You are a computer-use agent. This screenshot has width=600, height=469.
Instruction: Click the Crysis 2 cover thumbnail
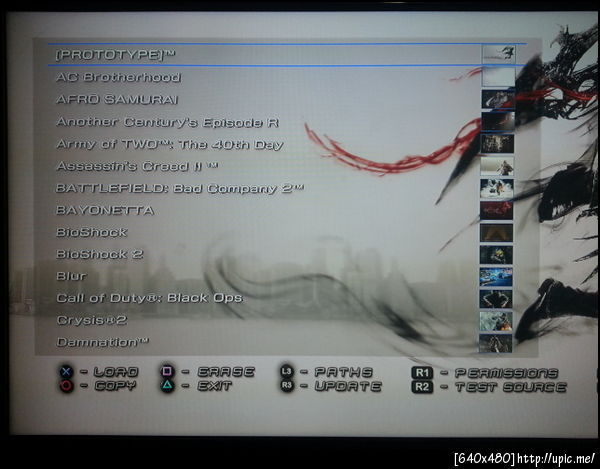[x=496, y=321]
